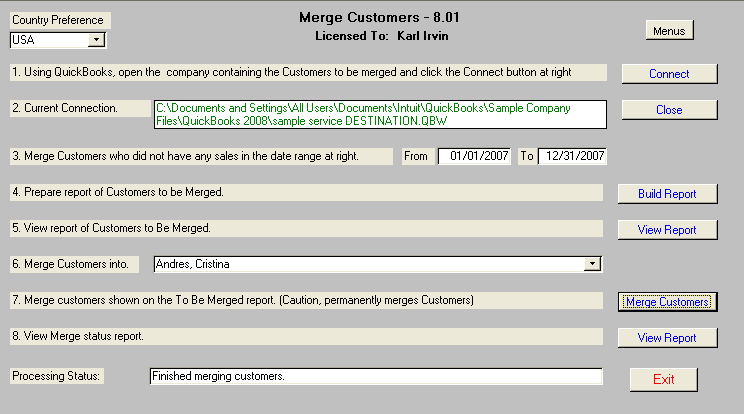Click the 'From' label
Image resolution: width=744 pixels, height=414 pixels.
[x=416, y=156]
